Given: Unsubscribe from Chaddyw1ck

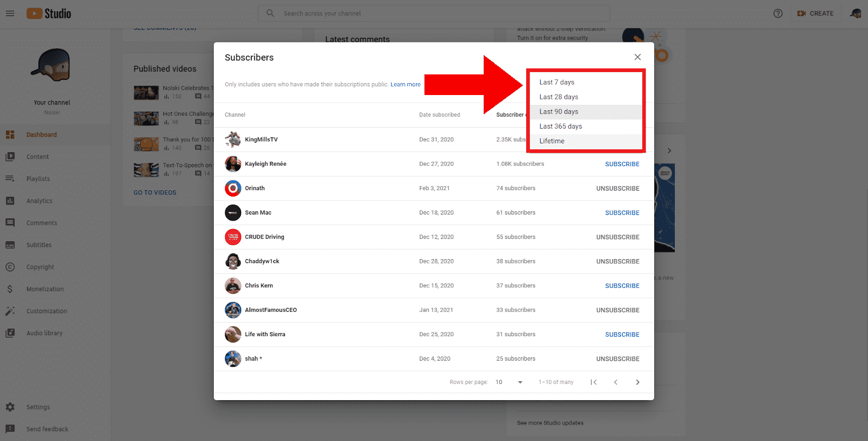Looking at the screenshot, I should point(618,262).
